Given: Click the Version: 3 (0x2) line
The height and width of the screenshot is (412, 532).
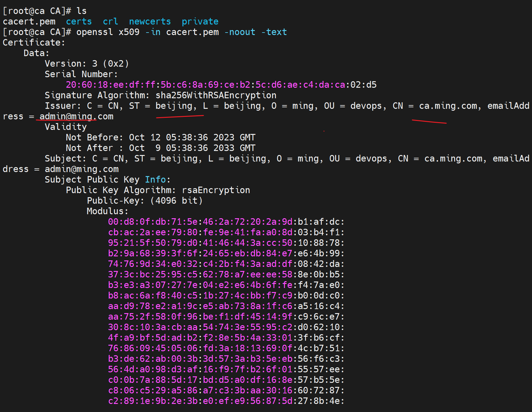Looking at the screenshot, I should pyautogui.click(x=87, y=64).
